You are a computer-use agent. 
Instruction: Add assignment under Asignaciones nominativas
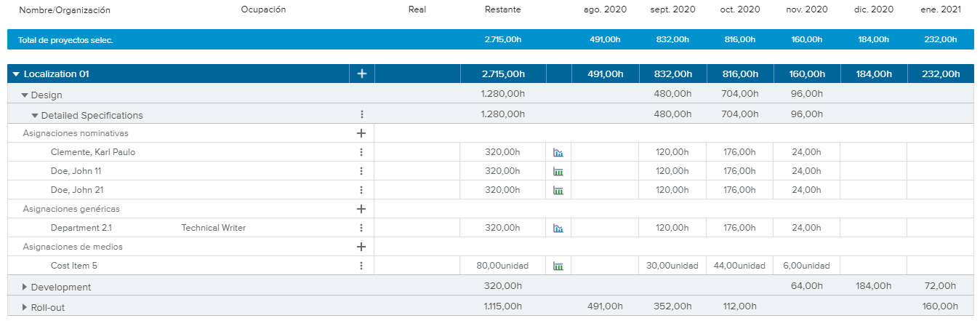pos(361,133)
